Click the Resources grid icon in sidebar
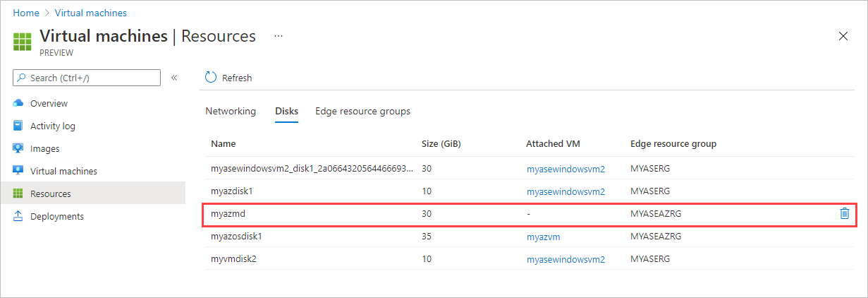868x298 pixels. tap(18, 193)
